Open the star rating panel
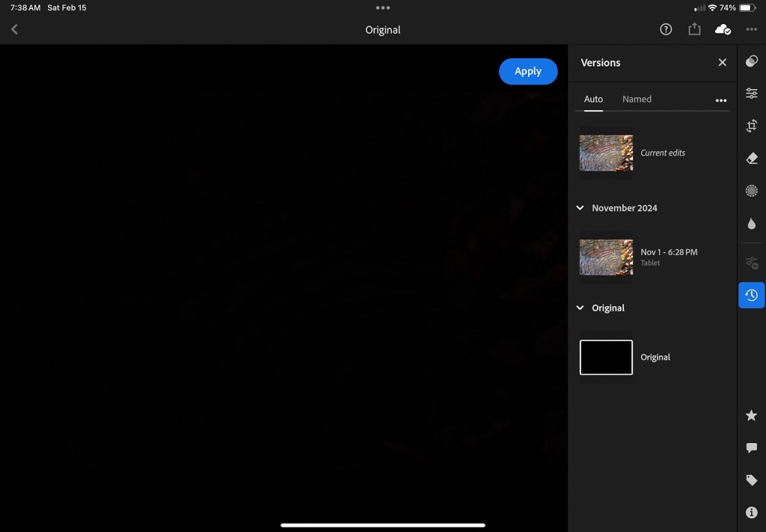The image size is (766, 532). click(752, 415)
